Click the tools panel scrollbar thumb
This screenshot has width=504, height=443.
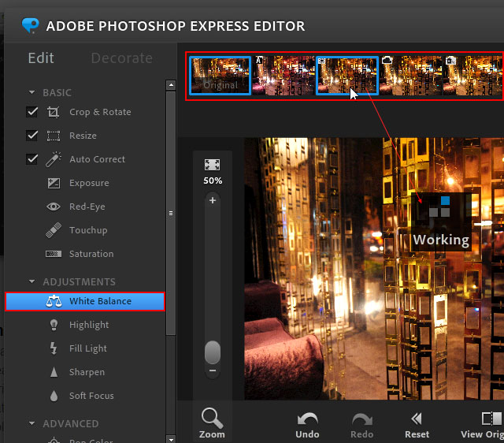tap(171, 214)
